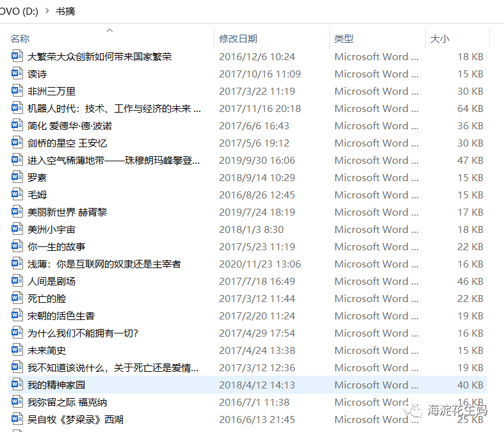The image size is (504, 432).
Task: Select the file named 读诗
Action: point(37,74)
